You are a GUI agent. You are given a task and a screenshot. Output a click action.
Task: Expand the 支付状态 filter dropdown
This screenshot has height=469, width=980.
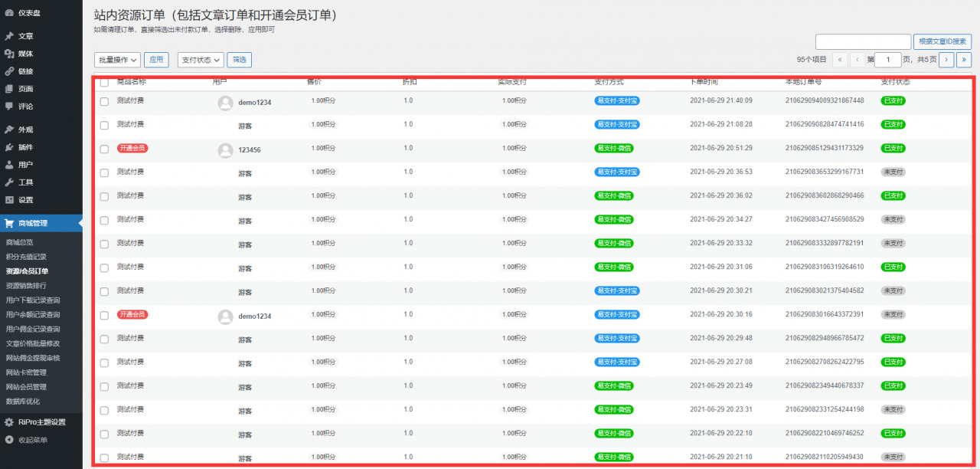(201, 60)
